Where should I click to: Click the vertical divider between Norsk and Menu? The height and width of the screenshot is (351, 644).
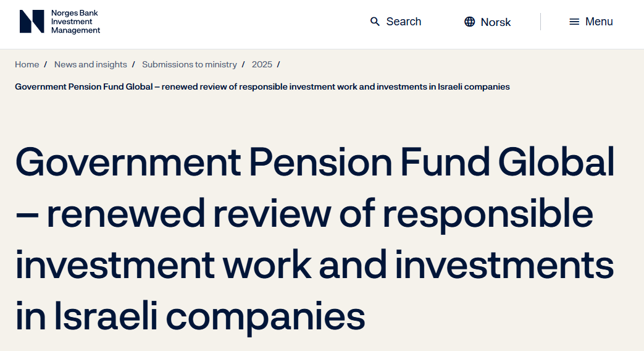(540, 22)
